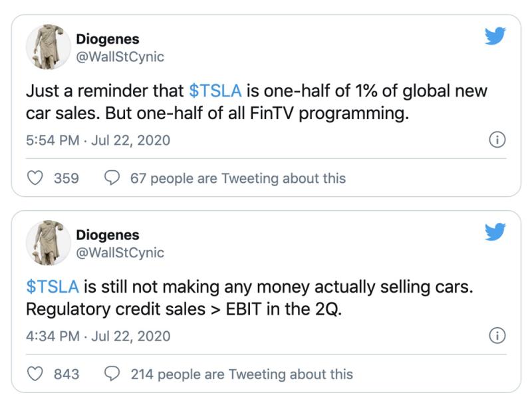Open the 5:54 PM · Jul 22, 2020 timestamp
532x409 pixels.
click(98, 140)
